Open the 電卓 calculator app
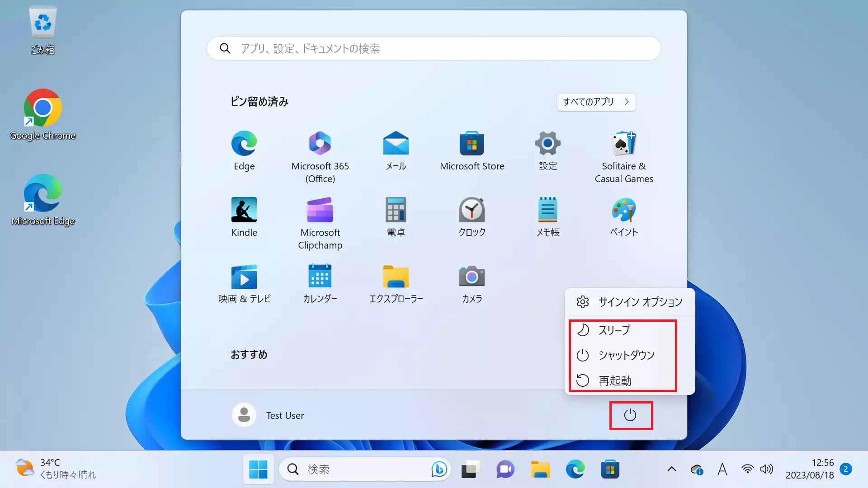Screen dimensions: 868x488 (x=396, y=217)
